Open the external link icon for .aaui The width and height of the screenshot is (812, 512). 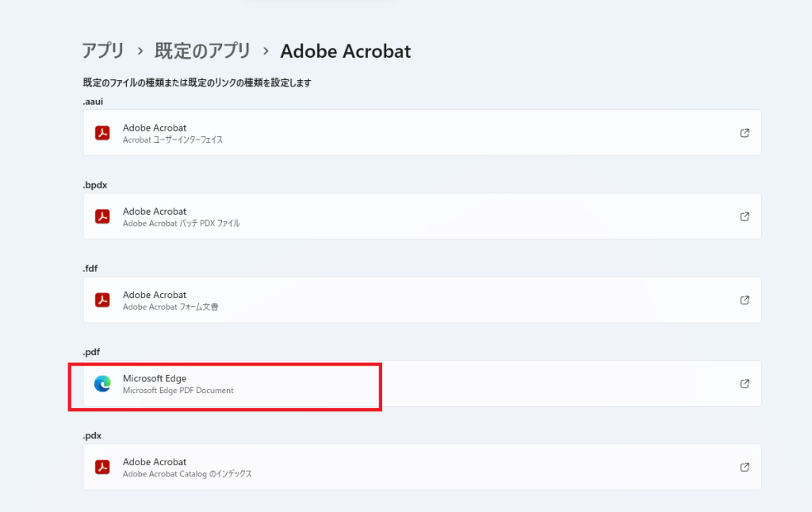745,133
